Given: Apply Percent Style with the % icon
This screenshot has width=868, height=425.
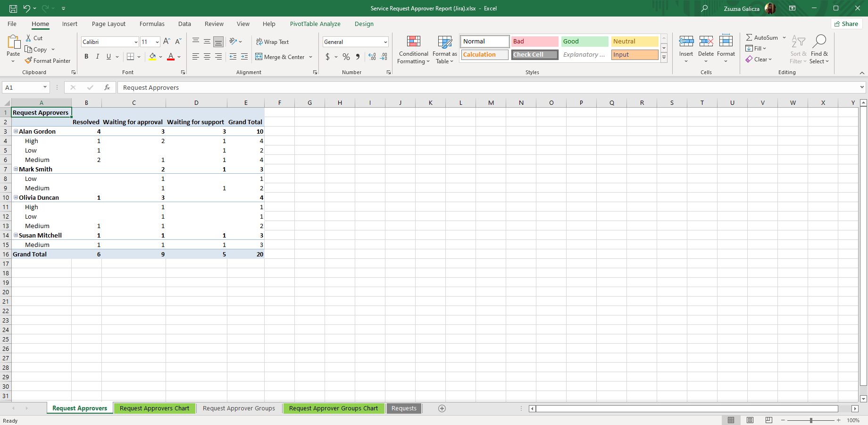Looking at the screenshot, I should 346,57.
